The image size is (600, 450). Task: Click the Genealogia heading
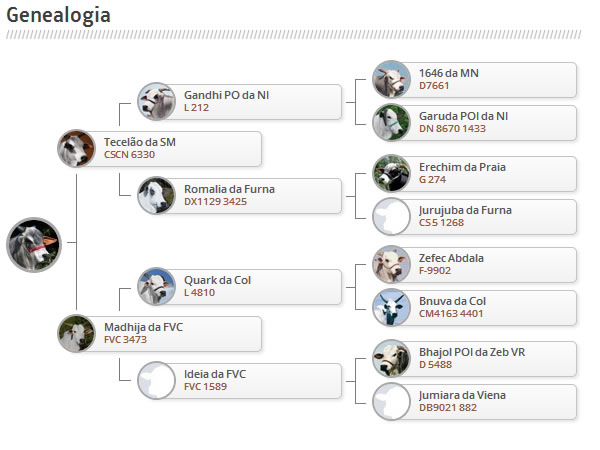58,15
